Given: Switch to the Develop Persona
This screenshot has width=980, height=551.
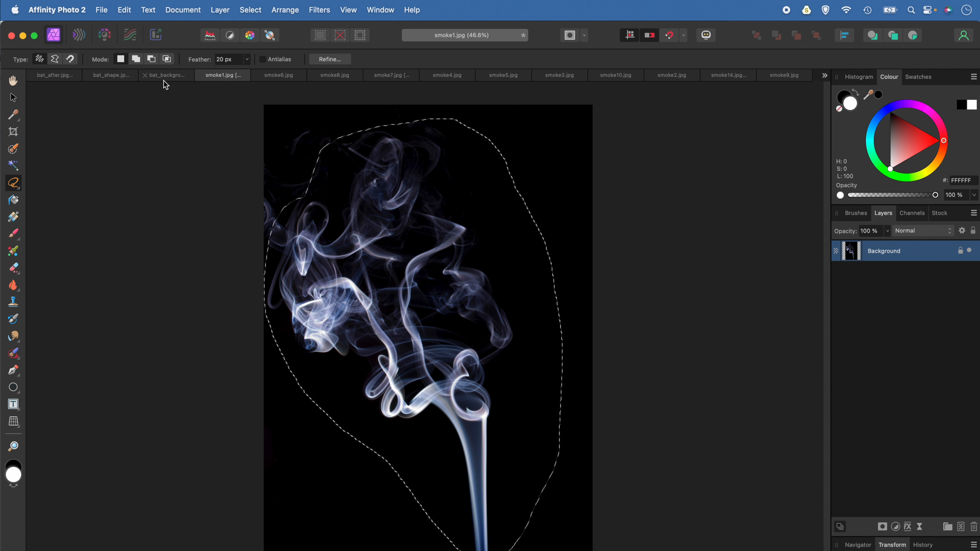Looking at the screenshot, I should pyautogui.click(x=104, y=35).
